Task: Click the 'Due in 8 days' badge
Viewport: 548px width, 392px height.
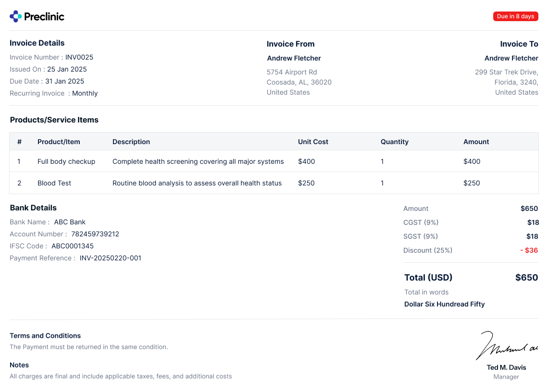Action: pos(515,16)
